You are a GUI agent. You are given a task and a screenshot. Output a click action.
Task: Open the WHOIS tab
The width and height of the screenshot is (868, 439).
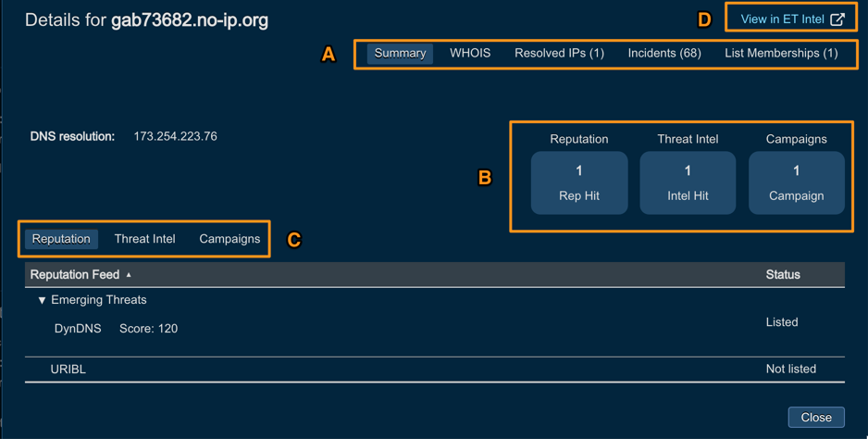(470, 54)
